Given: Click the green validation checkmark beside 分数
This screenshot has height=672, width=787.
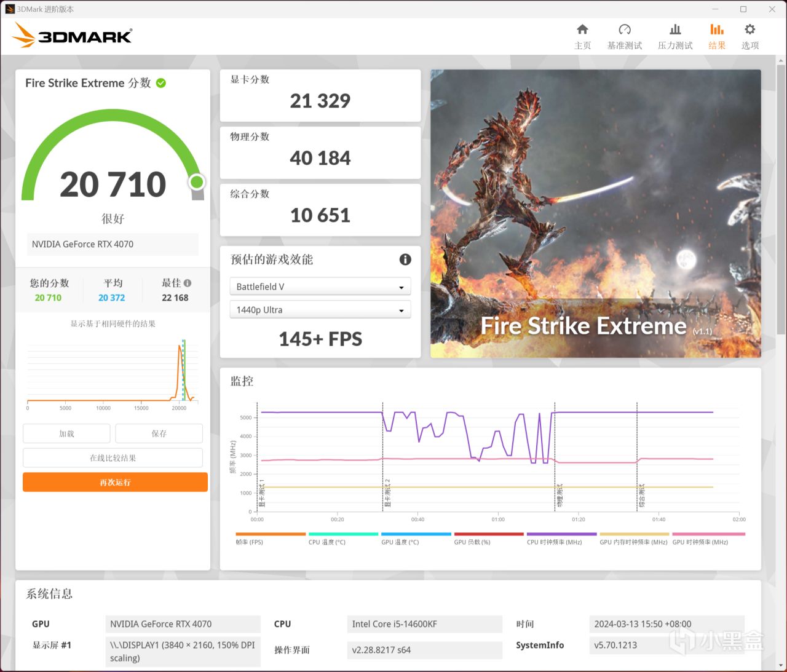Looking at the screenshot, I should pyautogui.click(x=161, y=83).
